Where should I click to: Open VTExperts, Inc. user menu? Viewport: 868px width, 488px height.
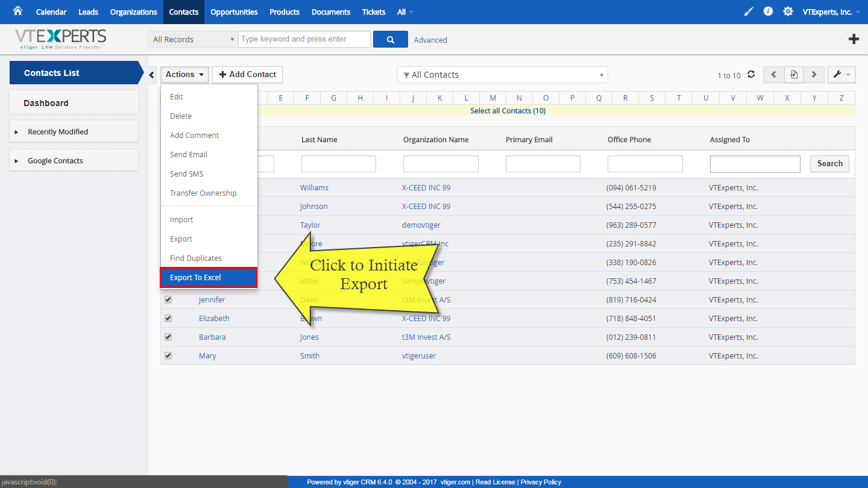pyautogui.click(x=831, y=12)
